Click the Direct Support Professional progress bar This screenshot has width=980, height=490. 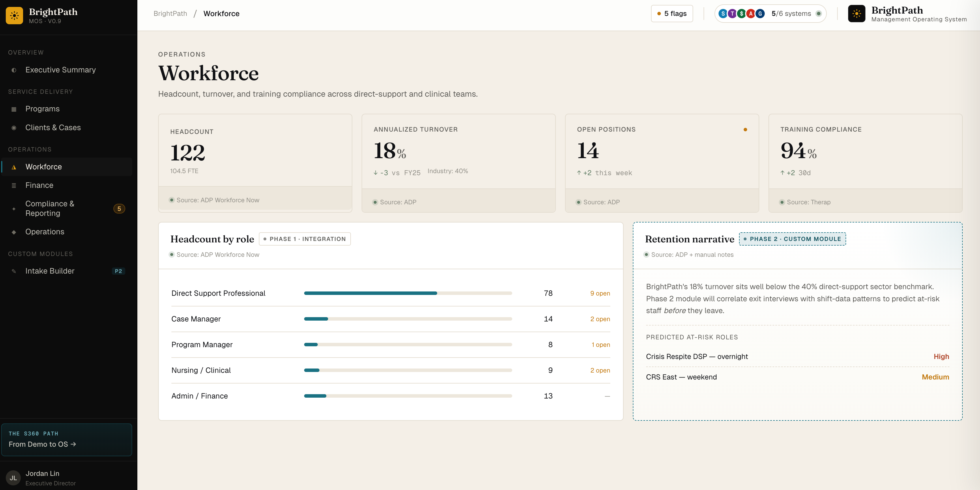tap(408, 293)
